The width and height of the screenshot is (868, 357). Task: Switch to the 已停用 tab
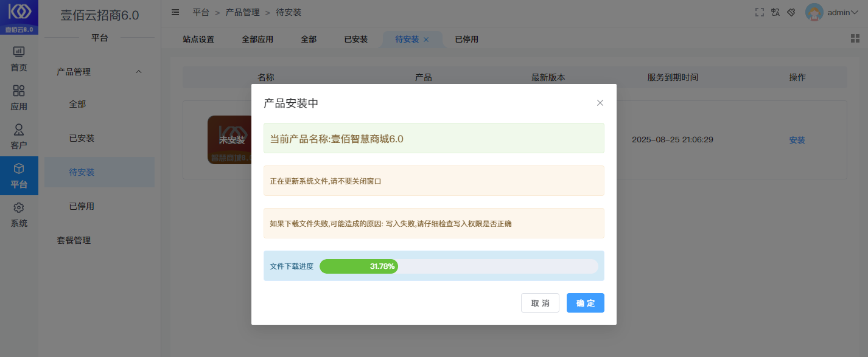point(467,39)
